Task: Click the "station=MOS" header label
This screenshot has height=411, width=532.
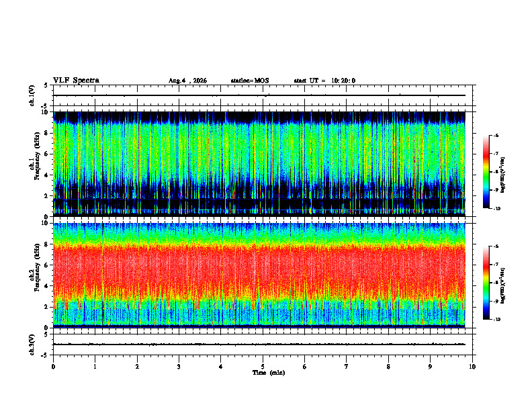Action: coord(250,81)
